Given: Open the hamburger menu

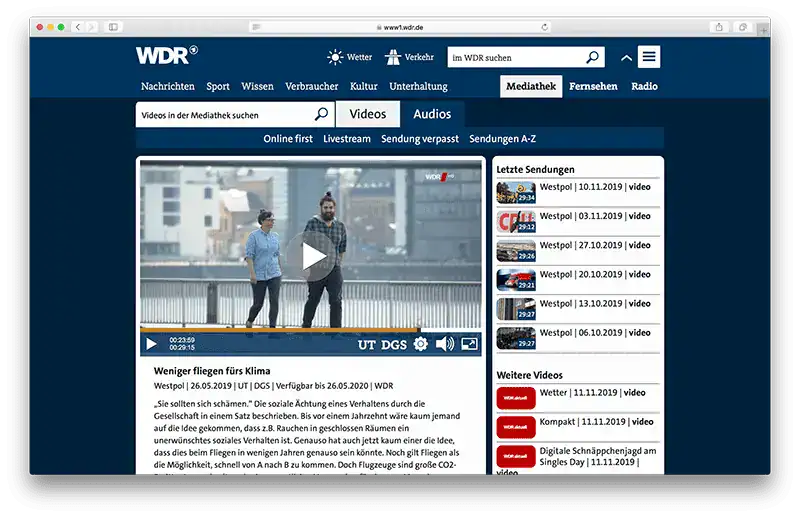Looking at the screenshot, I should (649, 57).
